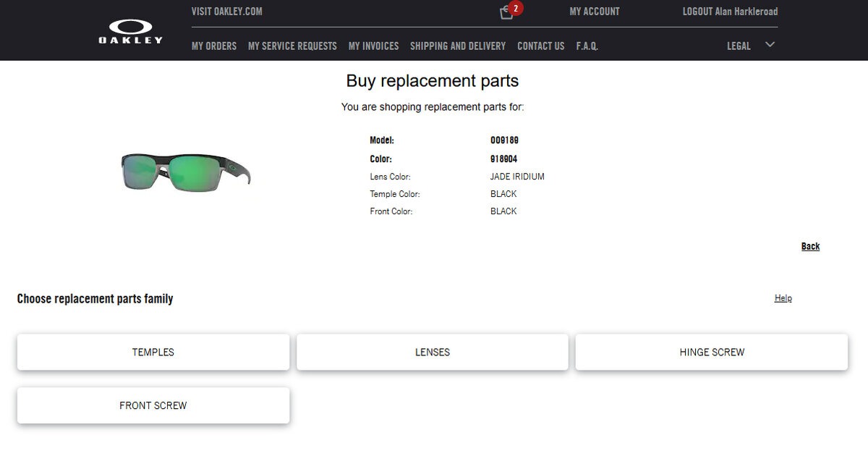Open the shopping cart icon
The width and height of the screenshot is (868, 456).
507,12
